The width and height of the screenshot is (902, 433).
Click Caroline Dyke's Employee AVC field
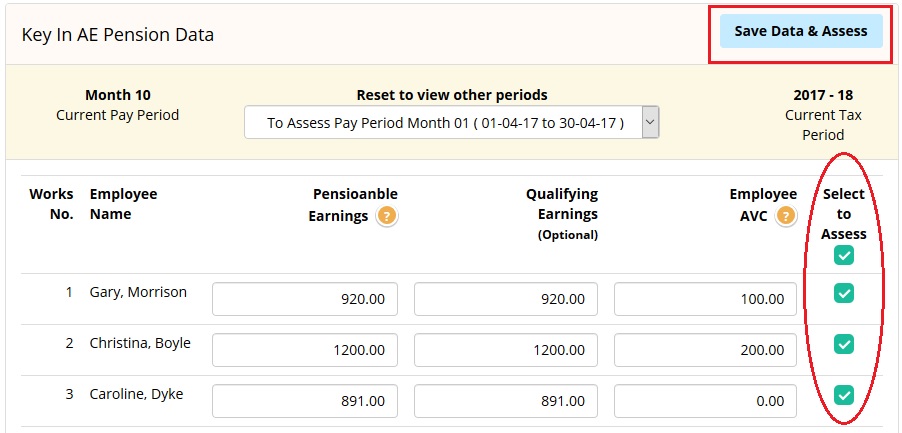pyautogui.click(x=705, y=401)
